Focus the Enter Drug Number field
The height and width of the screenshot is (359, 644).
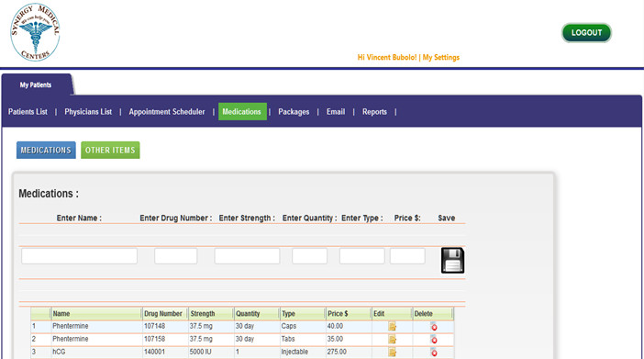click(176, 256)
